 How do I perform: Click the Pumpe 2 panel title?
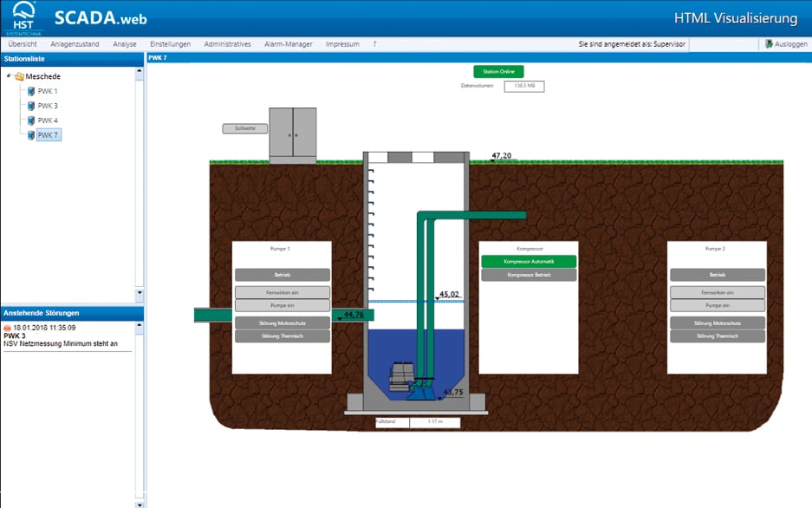(x=715, y=249)
